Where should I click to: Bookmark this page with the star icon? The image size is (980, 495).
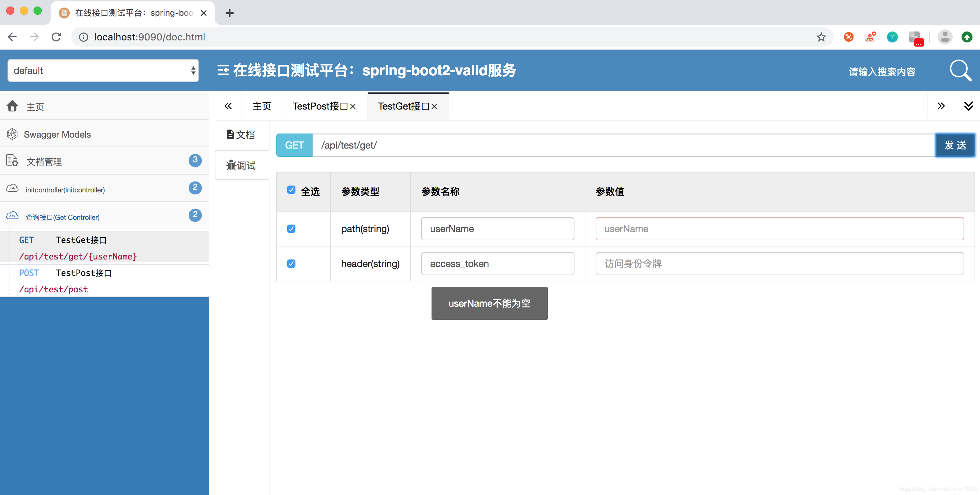click(821, 37)
